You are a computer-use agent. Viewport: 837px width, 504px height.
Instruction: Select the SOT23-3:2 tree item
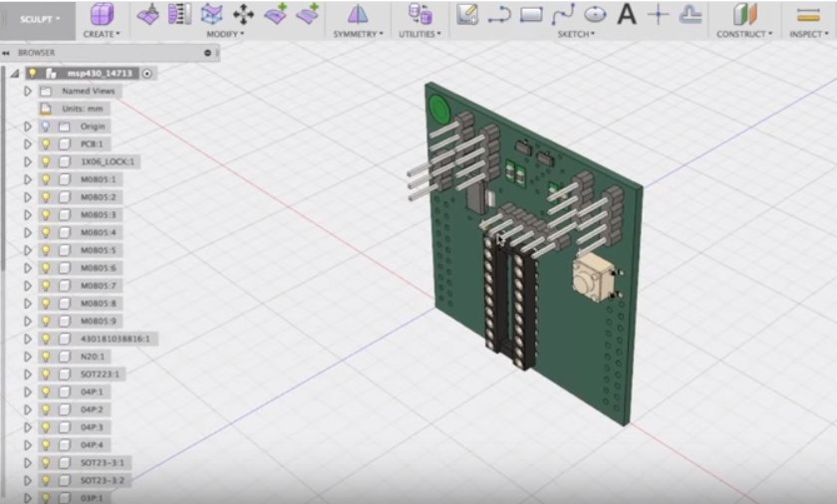coord(103,480)
